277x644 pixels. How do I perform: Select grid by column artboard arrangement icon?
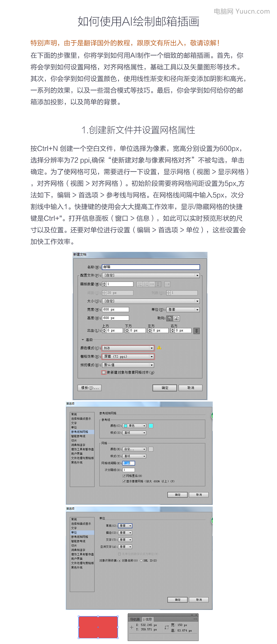click(x=146, y=284)
